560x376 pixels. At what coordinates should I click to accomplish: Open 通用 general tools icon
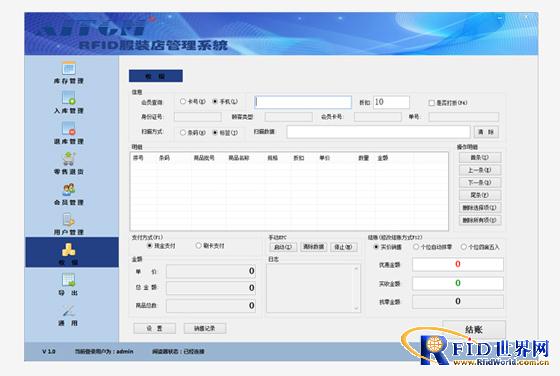(69, 310)
